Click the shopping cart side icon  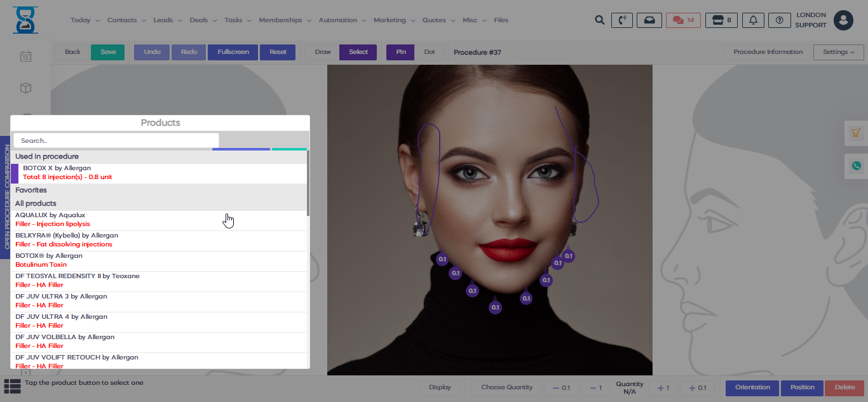coord(856,133)
